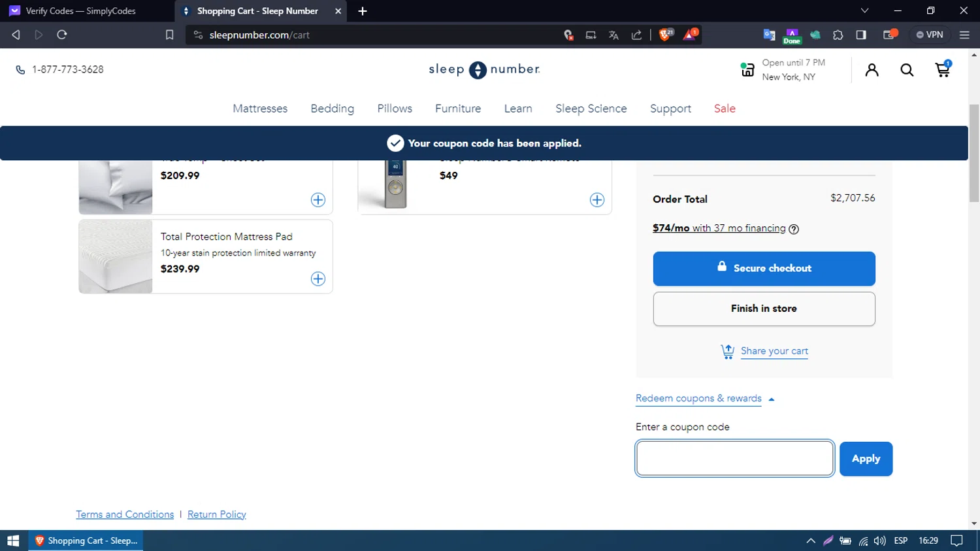This screenshot has width=980, height=551.
Task: Go back with browser back arrow
Action: coord(16,35)
